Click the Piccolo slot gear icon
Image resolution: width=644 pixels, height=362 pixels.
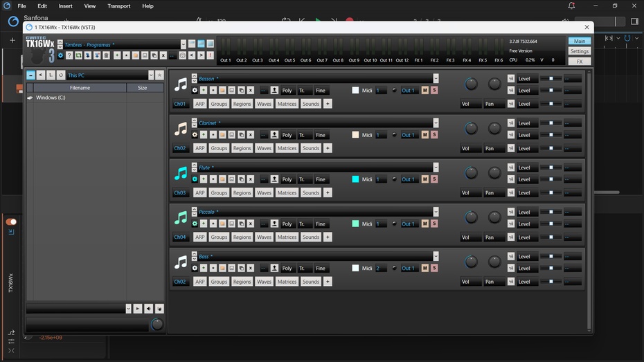pos(195,224)
